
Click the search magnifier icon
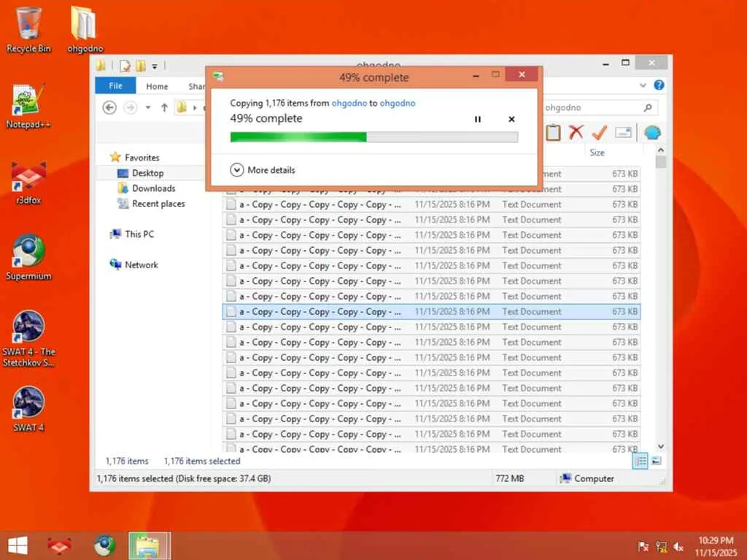pyautogui.click(x=648, y=108)
